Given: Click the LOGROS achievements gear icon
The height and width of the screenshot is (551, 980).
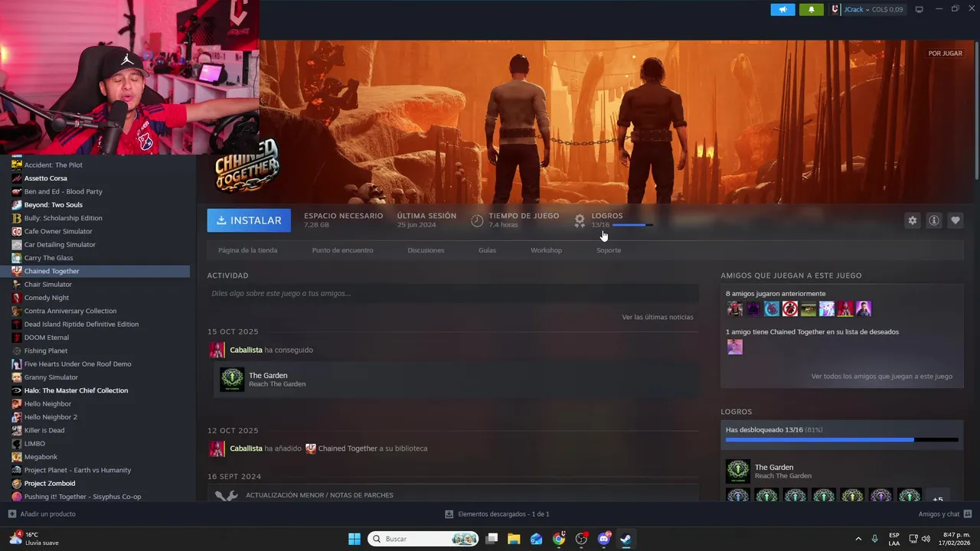Looking at the screenshot, I should pos(580,220).
